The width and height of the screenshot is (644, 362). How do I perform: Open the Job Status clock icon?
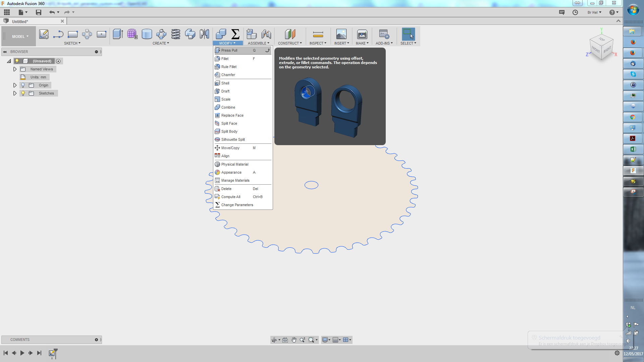(575, 12)
